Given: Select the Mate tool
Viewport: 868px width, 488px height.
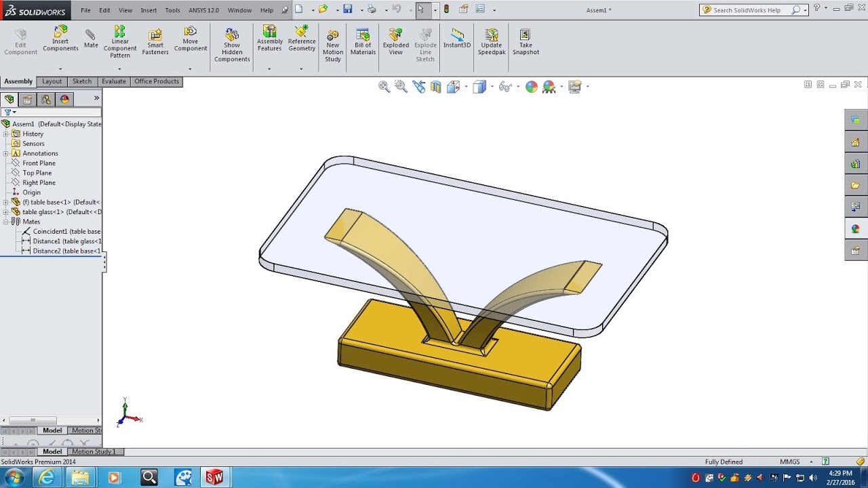Looking at the screenshot, I should coord(91,39).
